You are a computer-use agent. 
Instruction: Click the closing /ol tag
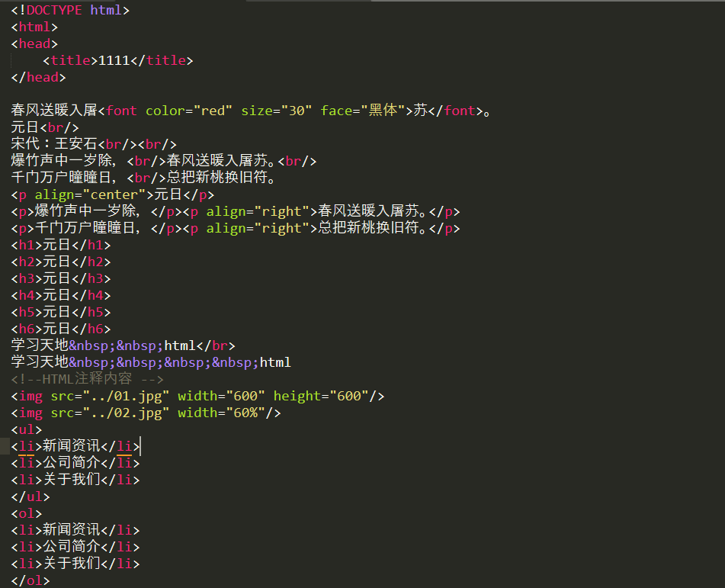[x=30, y=580]
